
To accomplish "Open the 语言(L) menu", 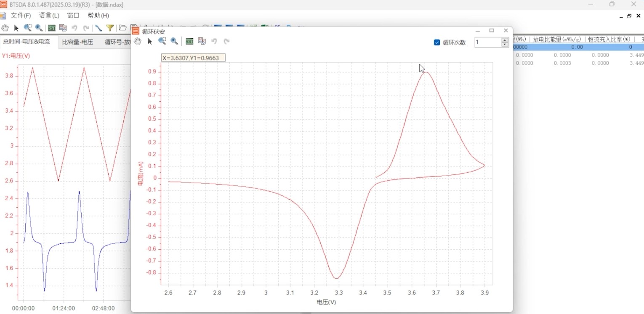I will 49,16.
